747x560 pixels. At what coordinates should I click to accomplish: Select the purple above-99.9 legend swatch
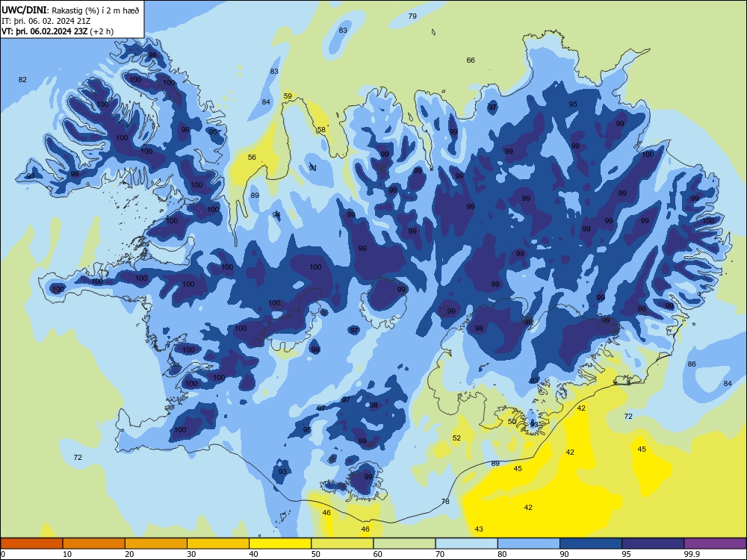(x=715, y=544)
